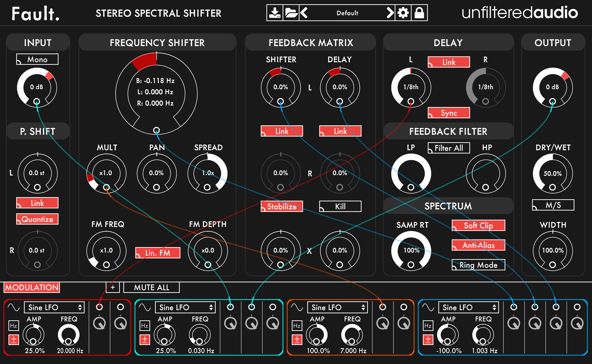Click sine waveform icon in cyan LFO

tap(145, 307)
